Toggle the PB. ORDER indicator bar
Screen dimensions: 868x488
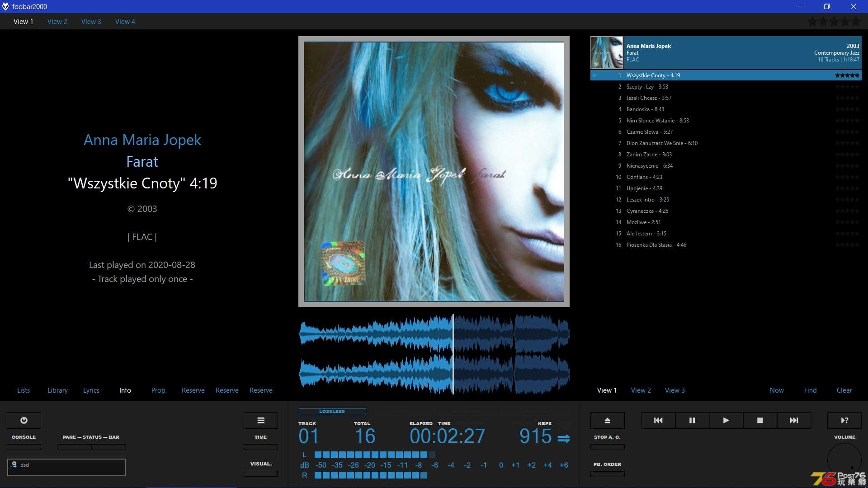tap(608, 474)
